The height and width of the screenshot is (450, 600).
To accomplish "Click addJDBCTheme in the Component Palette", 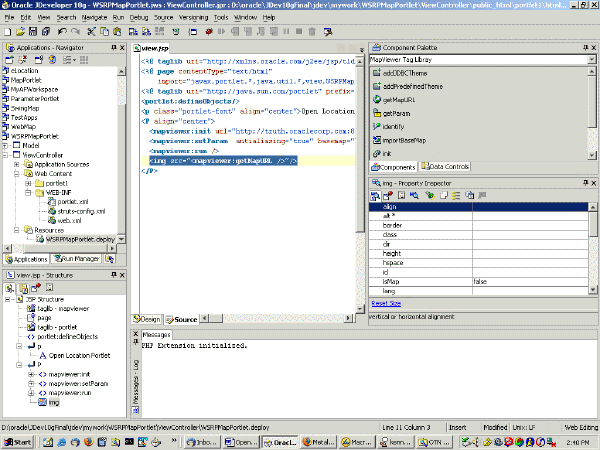I will 405,73.
